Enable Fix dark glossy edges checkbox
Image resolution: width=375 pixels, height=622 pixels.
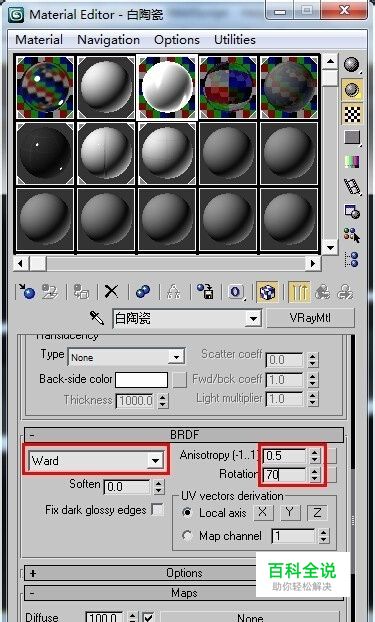tap(158, 510)
